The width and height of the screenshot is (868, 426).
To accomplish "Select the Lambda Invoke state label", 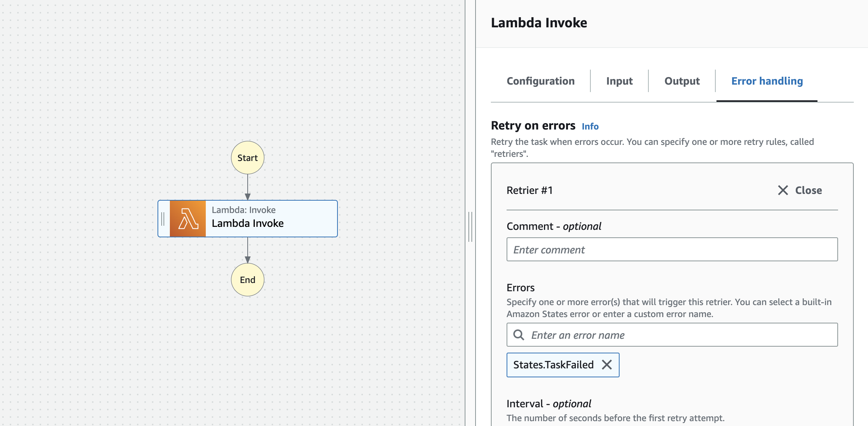I will point(248,223).
